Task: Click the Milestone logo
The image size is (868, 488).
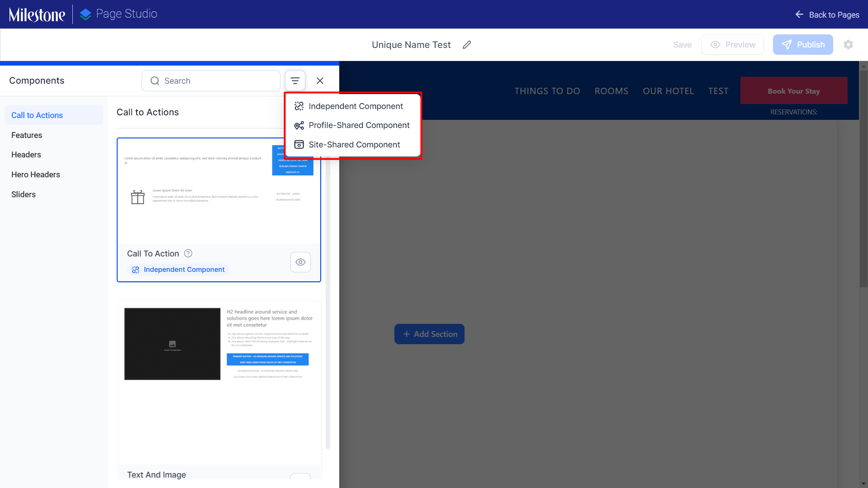Action: tap(37, 14)
